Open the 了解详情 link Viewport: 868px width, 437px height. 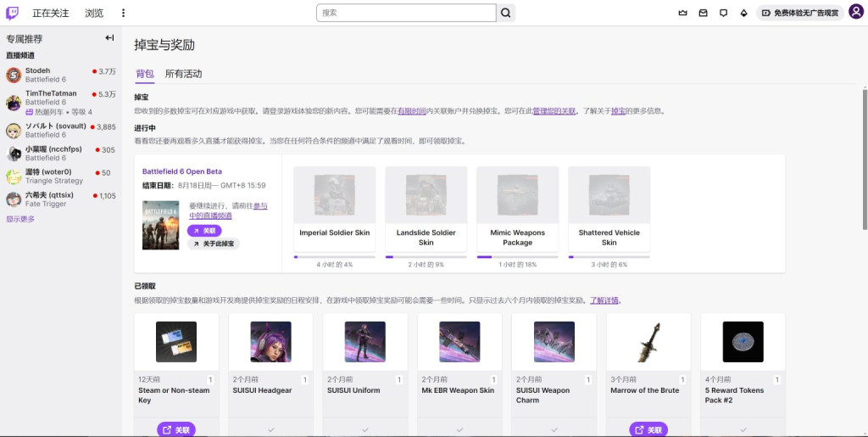[x=604, y=300]
